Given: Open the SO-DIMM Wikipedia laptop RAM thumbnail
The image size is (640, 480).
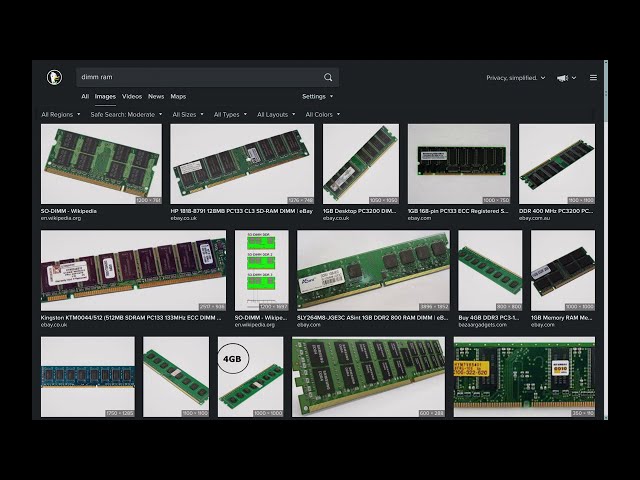Looking at the screenshot, I should coord(101,164).
